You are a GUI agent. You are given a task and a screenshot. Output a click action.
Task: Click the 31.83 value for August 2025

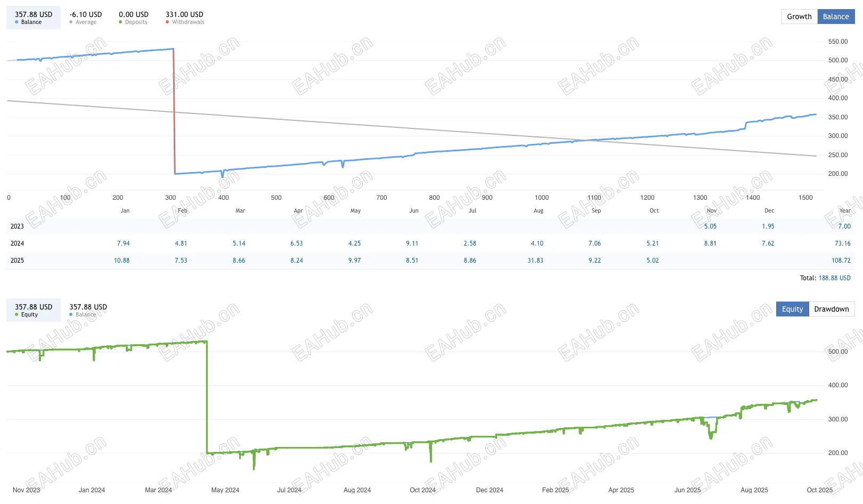(535, 261)
